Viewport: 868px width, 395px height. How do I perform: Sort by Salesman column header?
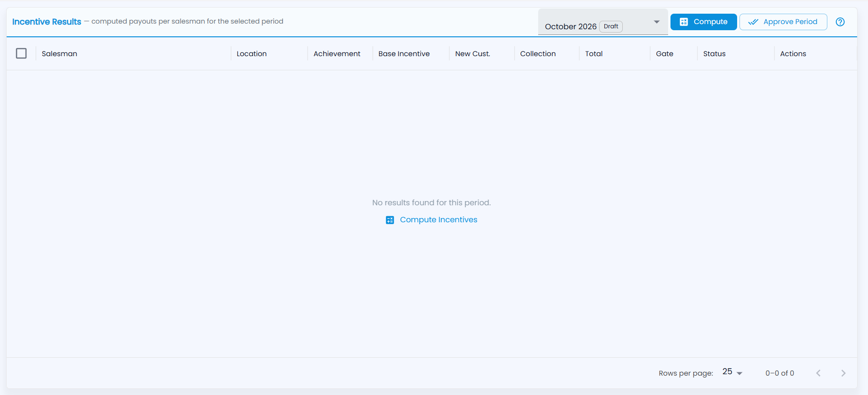pyautogui.click(x=60, y=54)
